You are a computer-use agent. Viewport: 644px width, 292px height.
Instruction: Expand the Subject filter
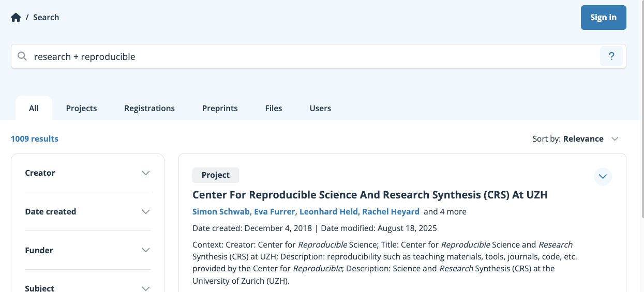coord(145,288)
